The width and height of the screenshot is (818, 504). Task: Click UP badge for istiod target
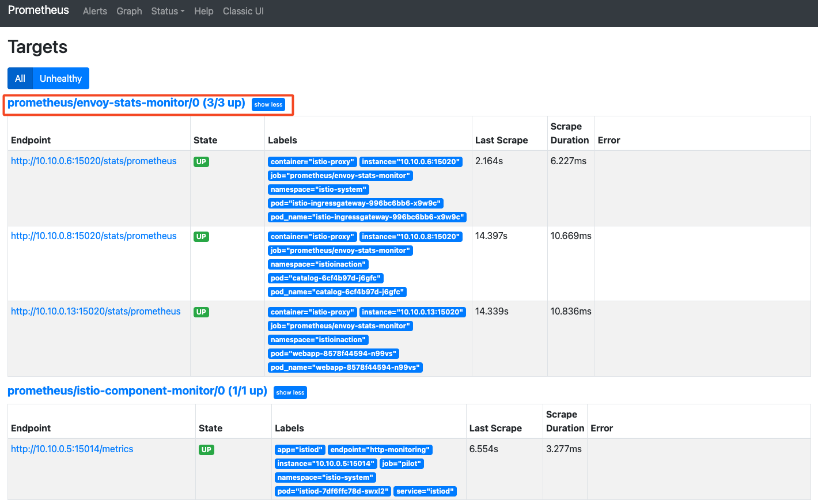206,450
